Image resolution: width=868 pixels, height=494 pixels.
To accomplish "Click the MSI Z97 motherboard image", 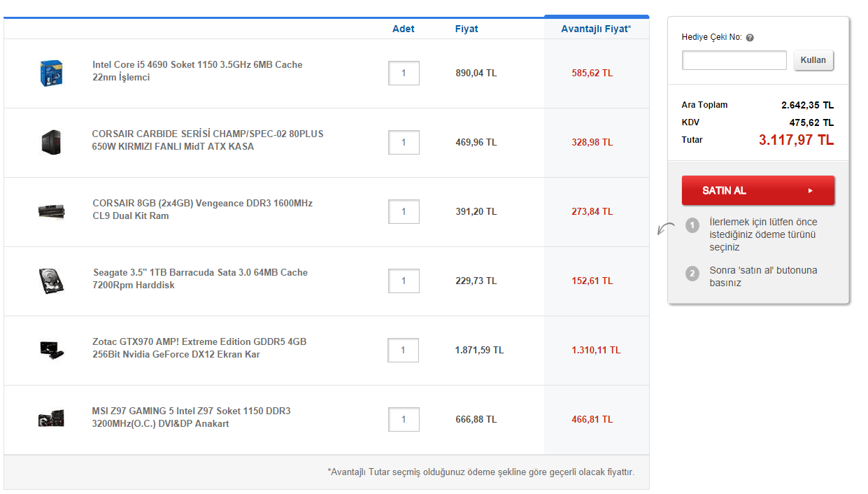I will click(x=52, y=418).
